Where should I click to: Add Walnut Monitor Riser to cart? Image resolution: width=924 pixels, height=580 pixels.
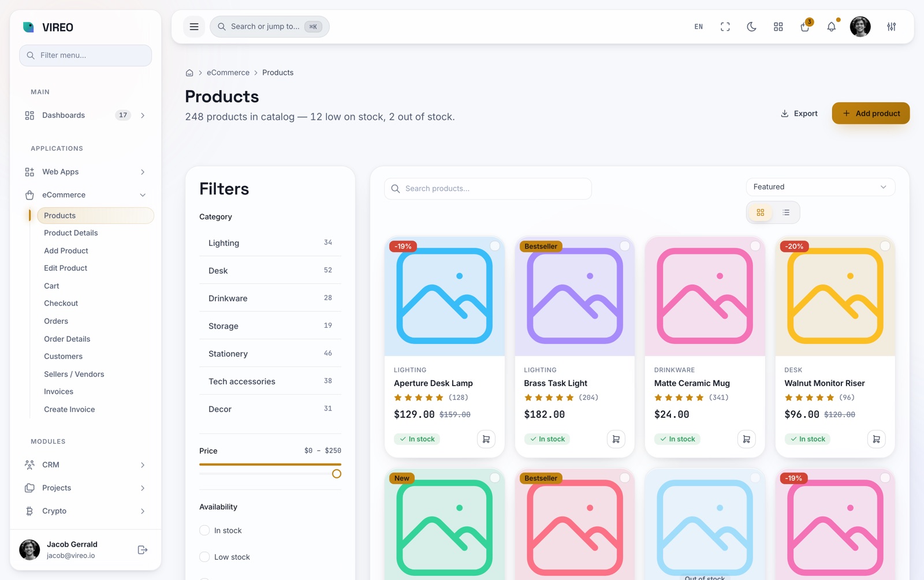[877, 439]
